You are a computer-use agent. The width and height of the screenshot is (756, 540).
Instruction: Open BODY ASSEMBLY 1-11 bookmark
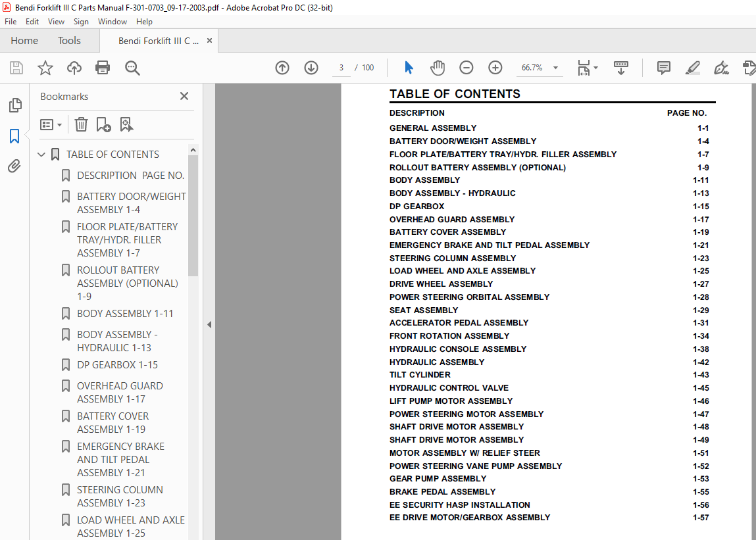[x=125, y=313]
